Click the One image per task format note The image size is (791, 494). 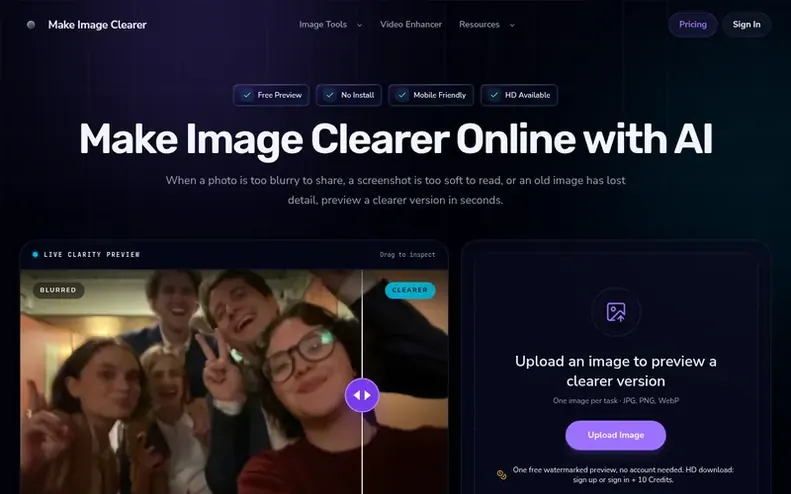point(615,401)
